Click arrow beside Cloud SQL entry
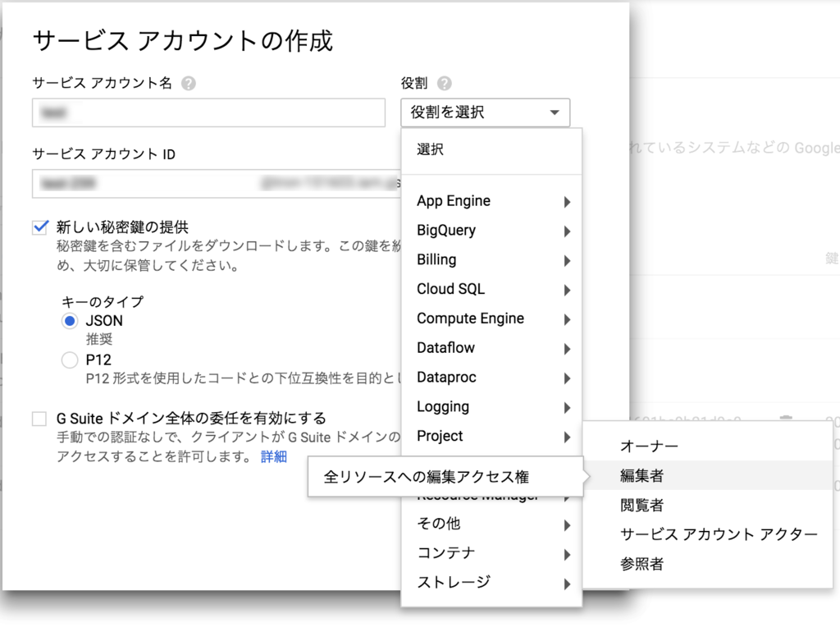This screenshot has height=632, width=840. 567,291
